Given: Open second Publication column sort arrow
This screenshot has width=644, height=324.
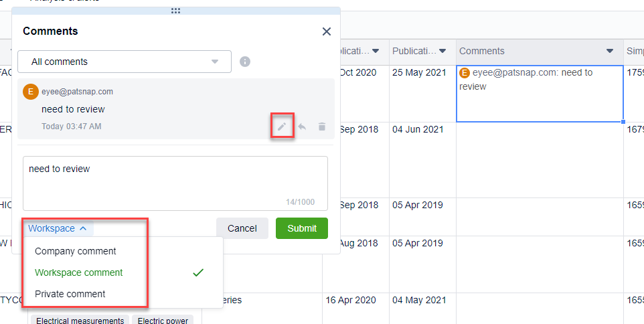Looking at the screenshot, I should [442, 51].
